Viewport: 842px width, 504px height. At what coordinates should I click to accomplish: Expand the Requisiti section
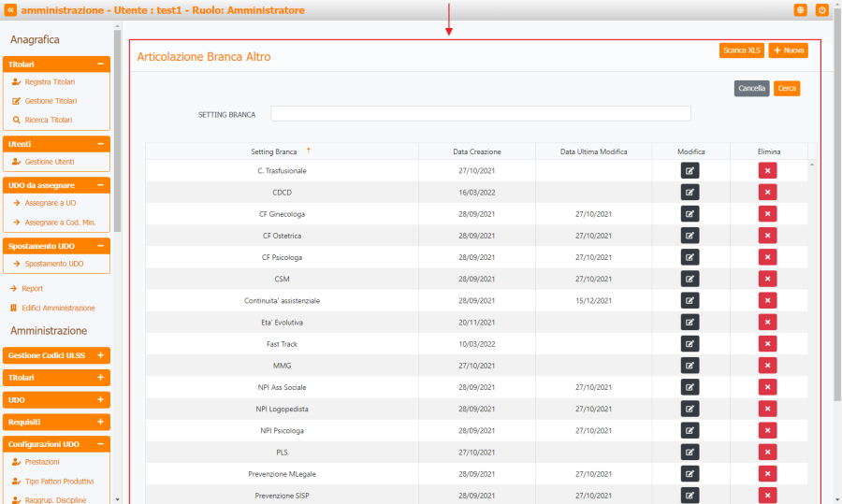[100, 423]
